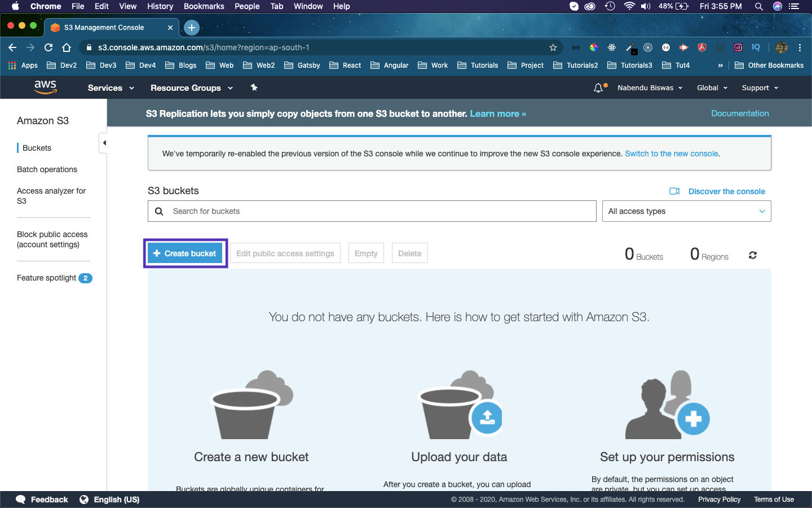Open the color wheel extension

[594, 47]
